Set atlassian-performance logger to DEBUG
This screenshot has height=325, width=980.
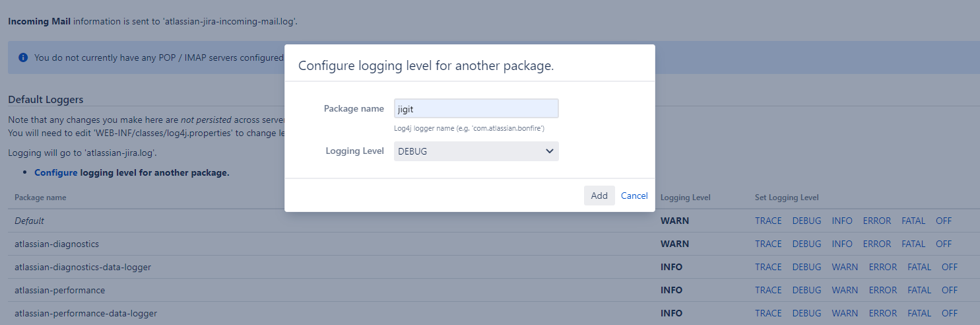tap(806, 290)
